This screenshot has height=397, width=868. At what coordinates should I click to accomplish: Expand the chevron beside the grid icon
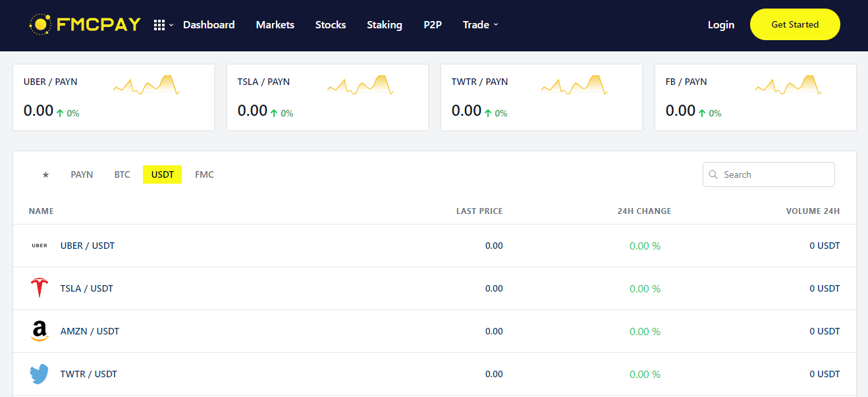171,25
